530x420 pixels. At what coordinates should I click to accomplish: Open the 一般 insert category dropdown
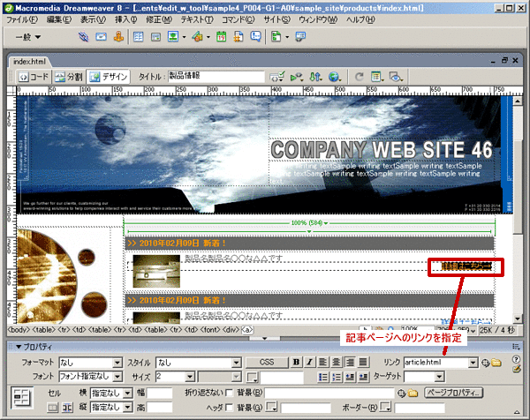(x=28, y=37)
